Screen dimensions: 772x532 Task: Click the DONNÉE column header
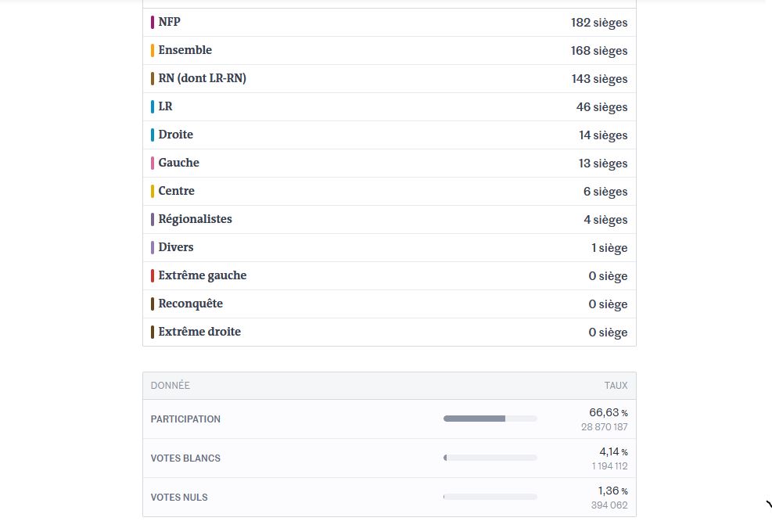(171, 386)
